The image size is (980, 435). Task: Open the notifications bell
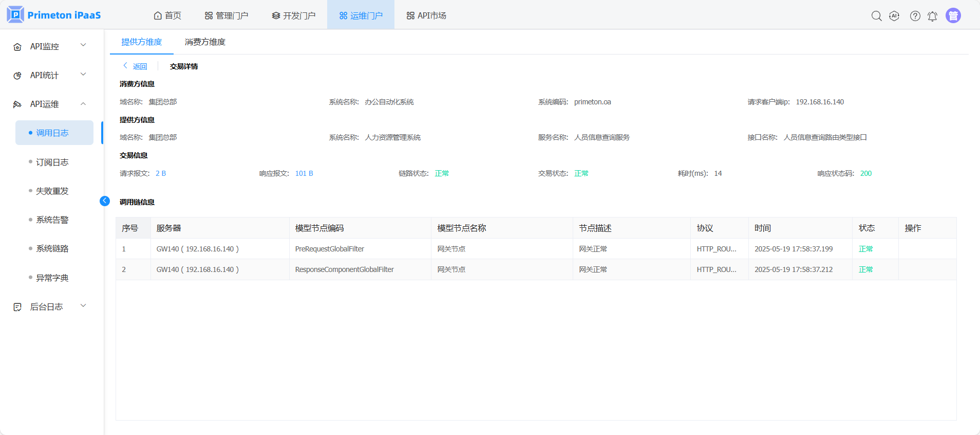tap(932, 16)
